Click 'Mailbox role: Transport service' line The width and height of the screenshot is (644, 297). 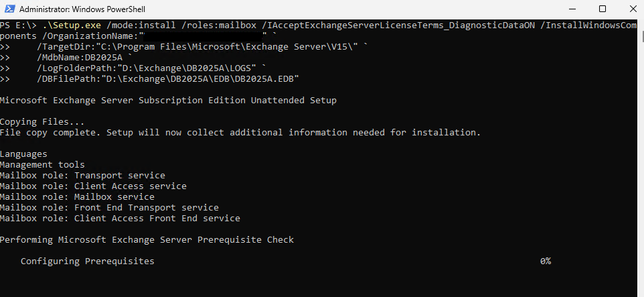[x=82, y=175]
